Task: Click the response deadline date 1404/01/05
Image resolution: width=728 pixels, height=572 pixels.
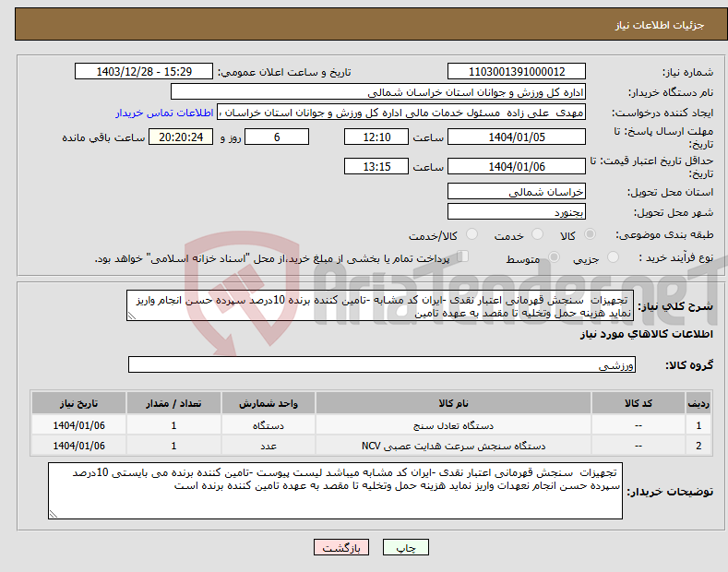Action: coord(517,137)
